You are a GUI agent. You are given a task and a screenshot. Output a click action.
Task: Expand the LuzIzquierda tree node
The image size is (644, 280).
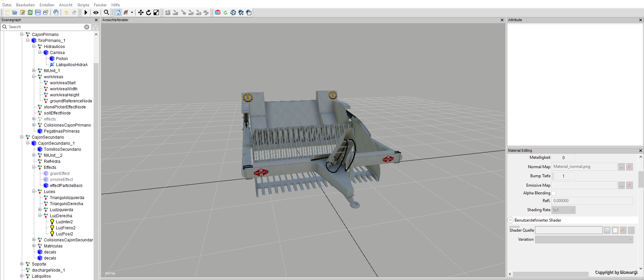(x=40, y=209)
